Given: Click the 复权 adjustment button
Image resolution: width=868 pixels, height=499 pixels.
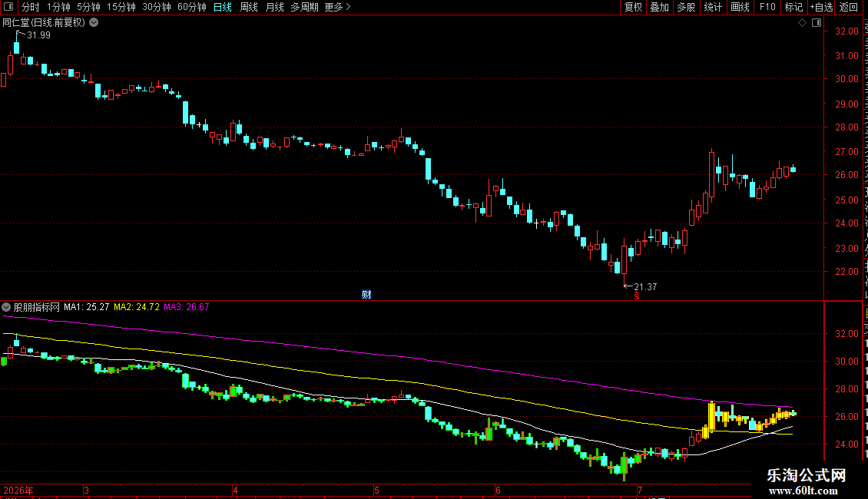Looking at the screenshot, I should [x=633, y=7].
